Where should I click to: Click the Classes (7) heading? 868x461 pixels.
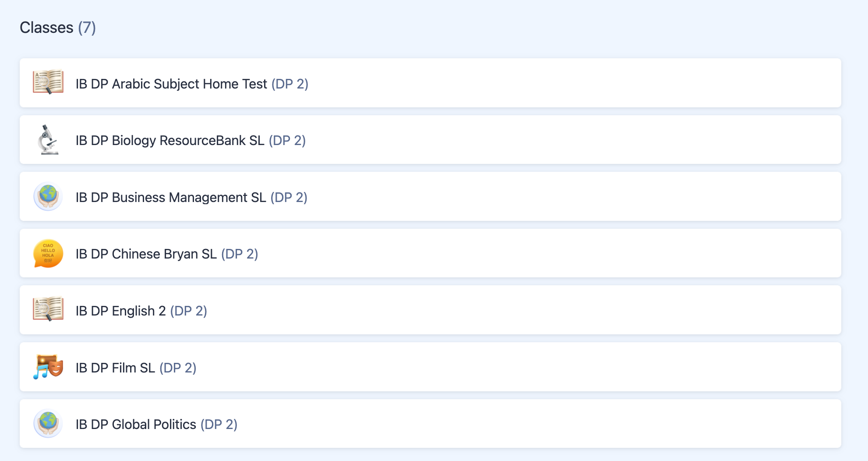(58, 28)
